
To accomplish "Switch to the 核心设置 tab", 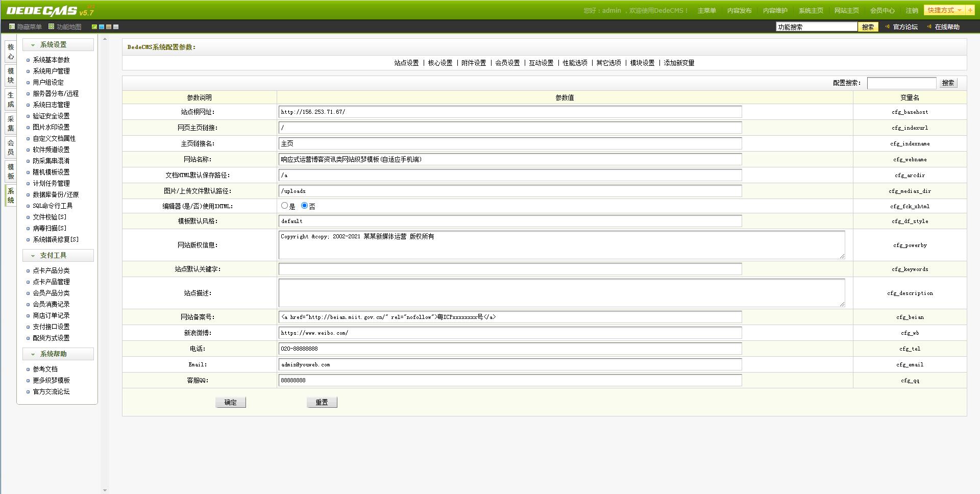I will (x=440, y=63).
